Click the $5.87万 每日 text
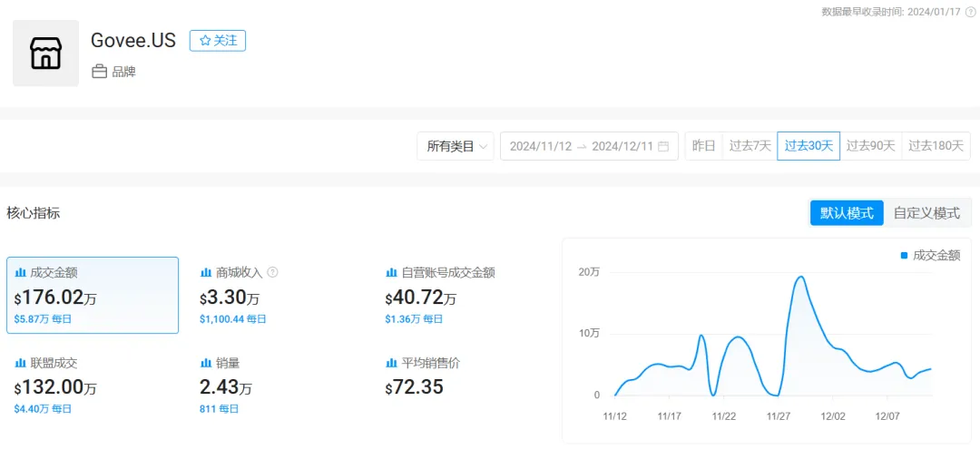 43,319
